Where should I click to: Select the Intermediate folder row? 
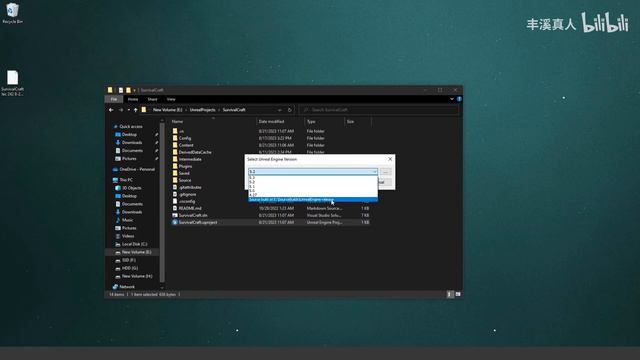271,159
